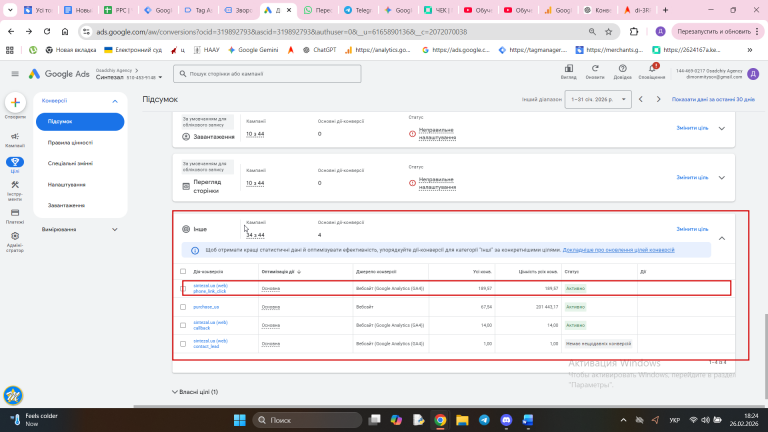Image resolution: width=768 pixels, height=432 pixels.
Task: Tick the callback row checkbox
Action: (x=183, y=325)
